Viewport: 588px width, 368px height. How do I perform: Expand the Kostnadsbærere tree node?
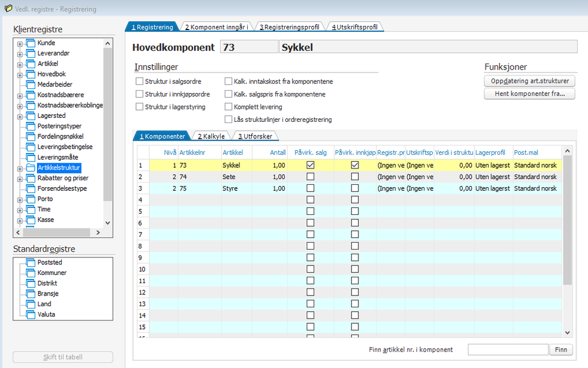pos(19,95)
